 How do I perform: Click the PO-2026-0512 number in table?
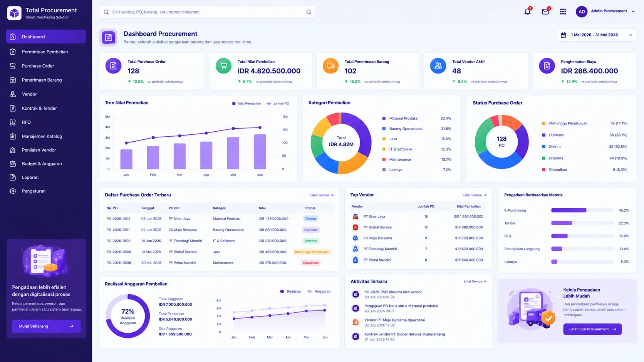pyautogui.click(x=118, y=219)
